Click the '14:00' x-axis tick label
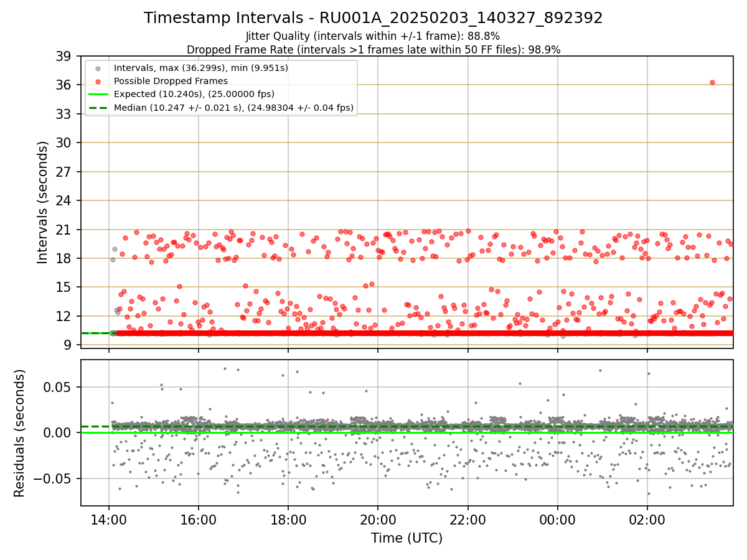This screenshot has width=747, height=560. coord(109,519)
